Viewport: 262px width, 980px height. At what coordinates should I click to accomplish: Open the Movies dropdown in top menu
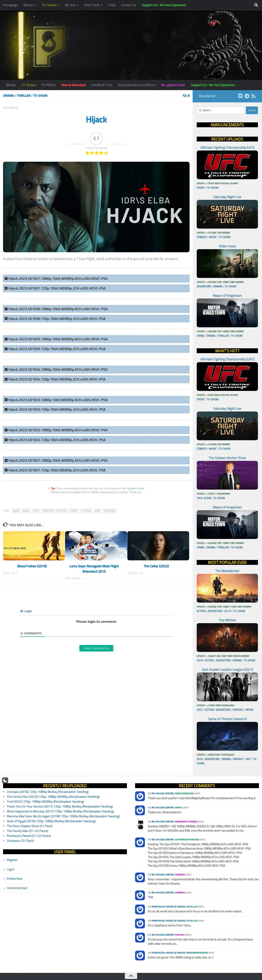(x=30, y=5)
